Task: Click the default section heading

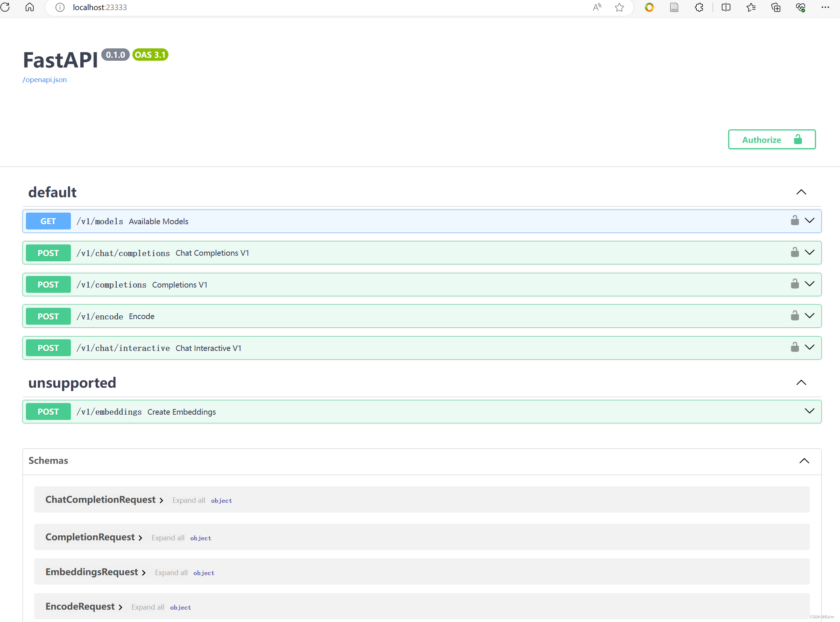Action: (x=53, y=192)
